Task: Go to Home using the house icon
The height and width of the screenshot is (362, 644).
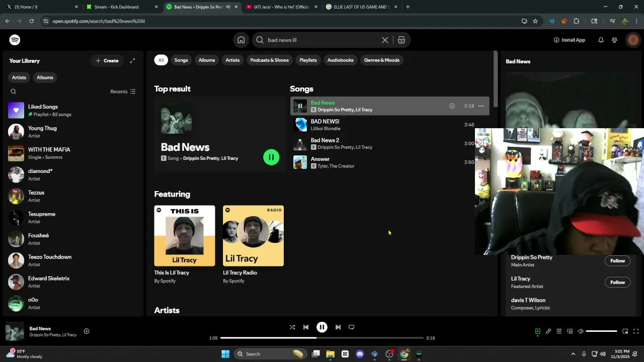Action: pos(241,40)
